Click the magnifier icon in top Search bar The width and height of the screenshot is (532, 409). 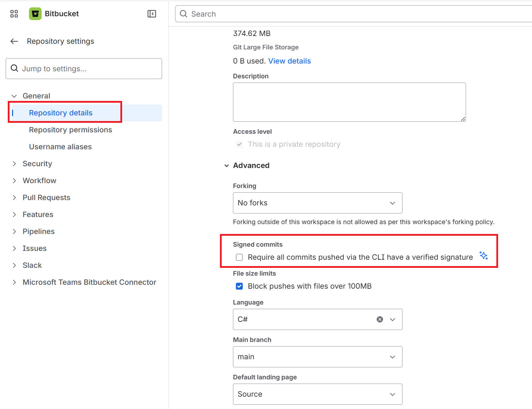[184, 14]
